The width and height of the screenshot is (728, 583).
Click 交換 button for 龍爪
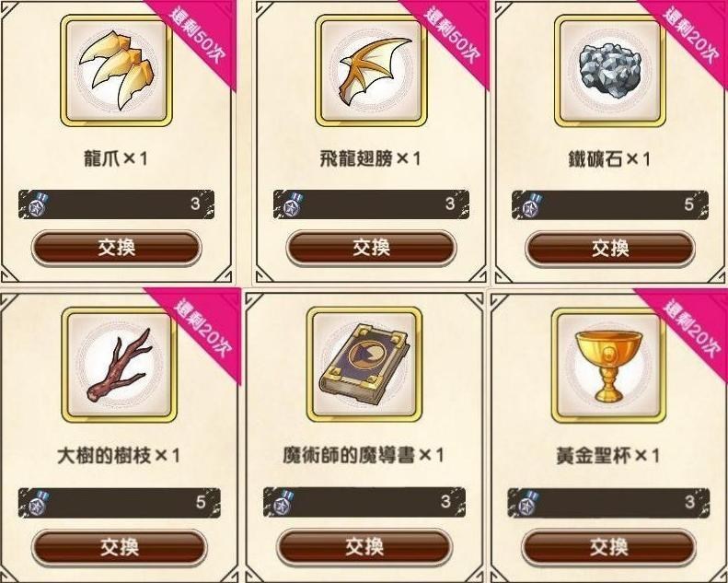coord(117,248)
